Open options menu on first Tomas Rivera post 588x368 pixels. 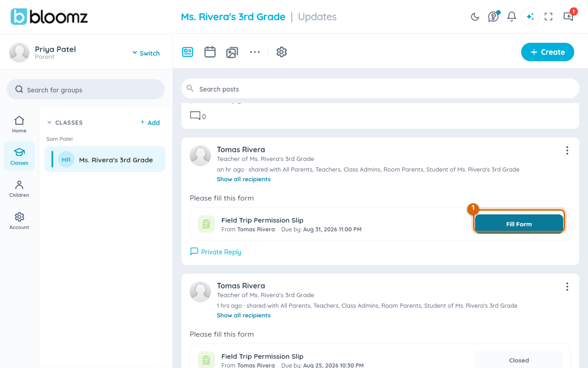(x=567, y=150)
